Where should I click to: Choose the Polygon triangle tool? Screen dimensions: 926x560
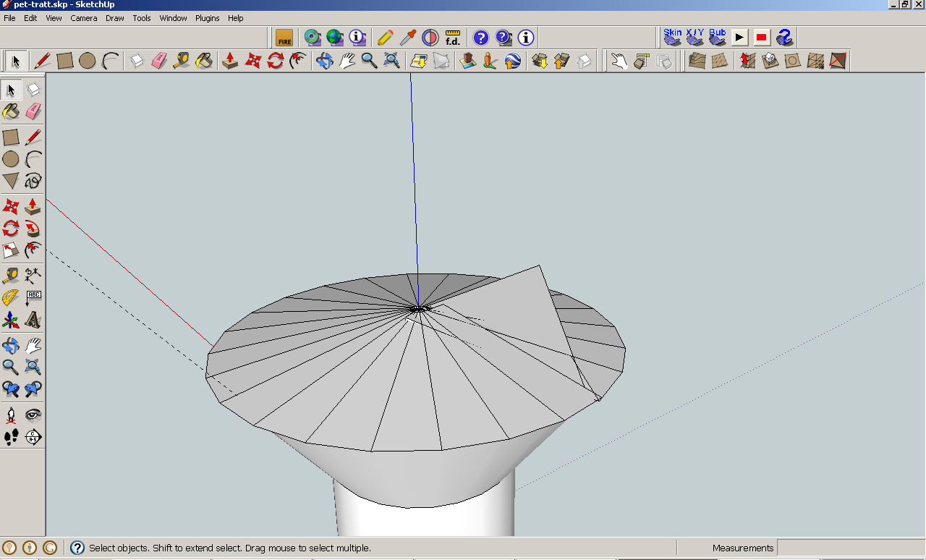pyautogui.click(x=10, y=181)
